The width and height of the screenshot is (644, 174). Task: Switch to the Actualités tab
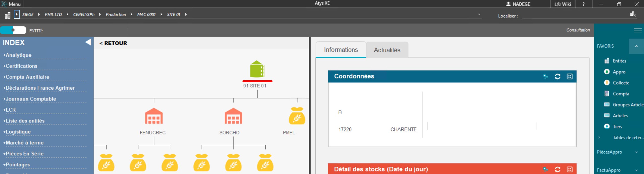387,50
